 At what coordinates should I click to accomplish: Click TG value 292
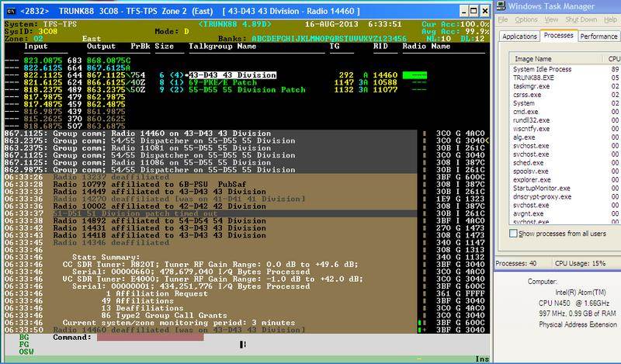point(346,75)
